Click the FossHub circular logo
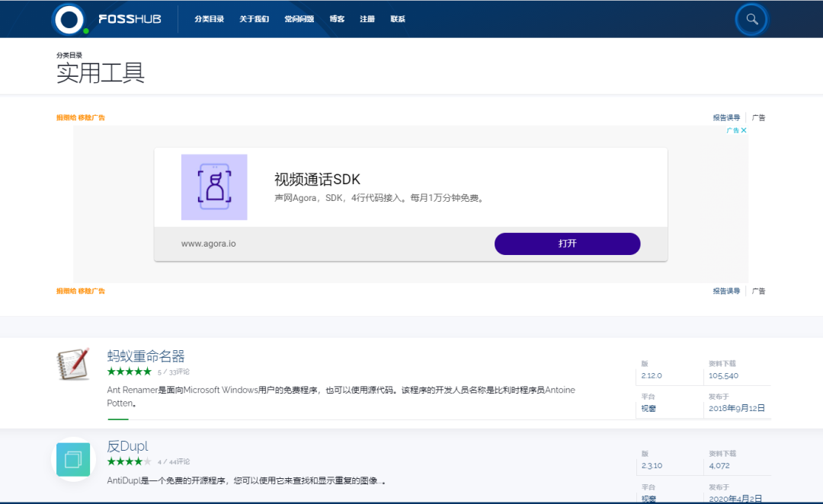The height and width of the screenshot is (504, 823). click(x=69, y=19)
